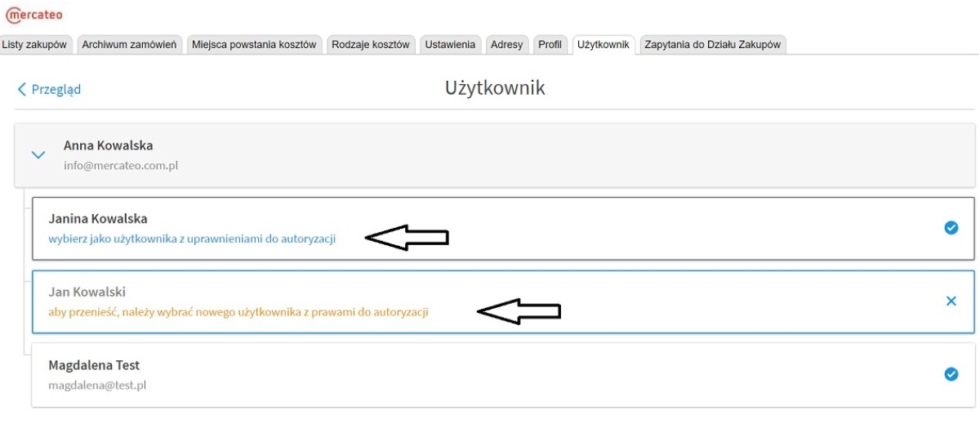Toggle checkmark for Janina Kowalska
980x424 pixels.
coord(951,228)
